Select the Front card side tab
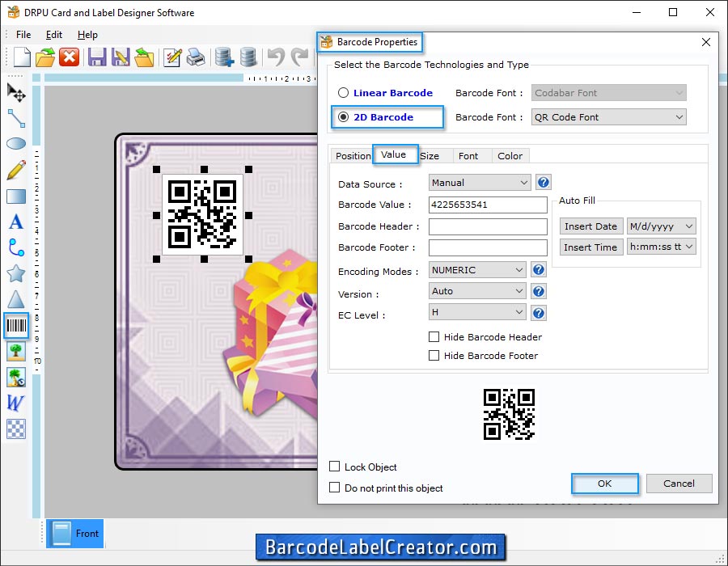This screenshot has width=728, height=566. tap(74, 534)
